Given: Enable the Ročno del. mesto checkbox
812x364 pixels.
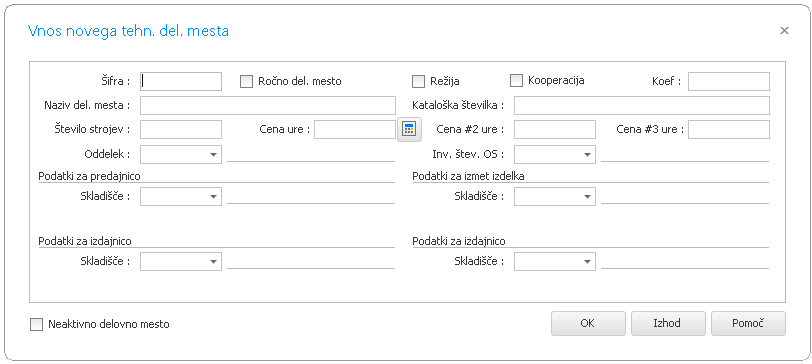Looking at the screenshot, I should click(246, 81).
